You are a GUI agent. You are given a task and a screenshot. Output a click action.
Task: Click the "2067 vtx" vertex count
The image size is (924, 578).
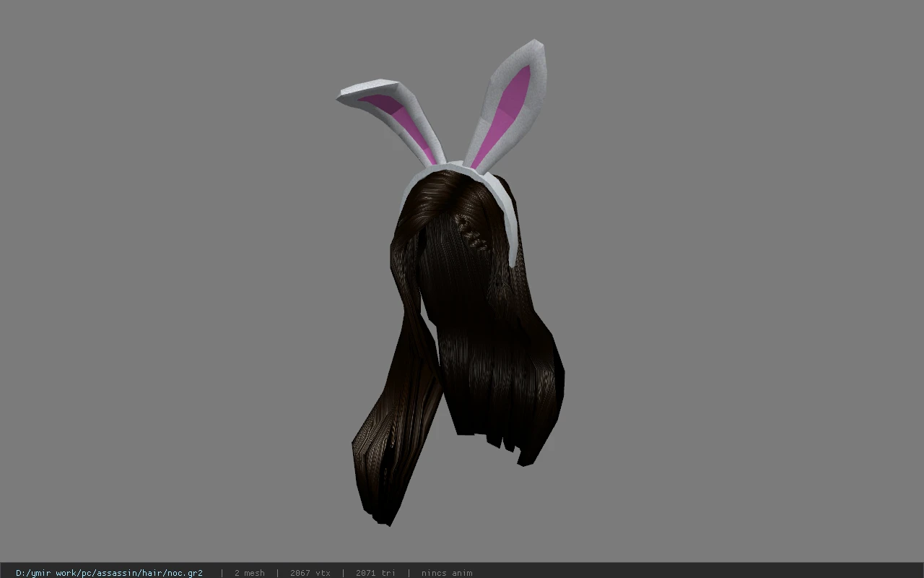pos(310,573)
